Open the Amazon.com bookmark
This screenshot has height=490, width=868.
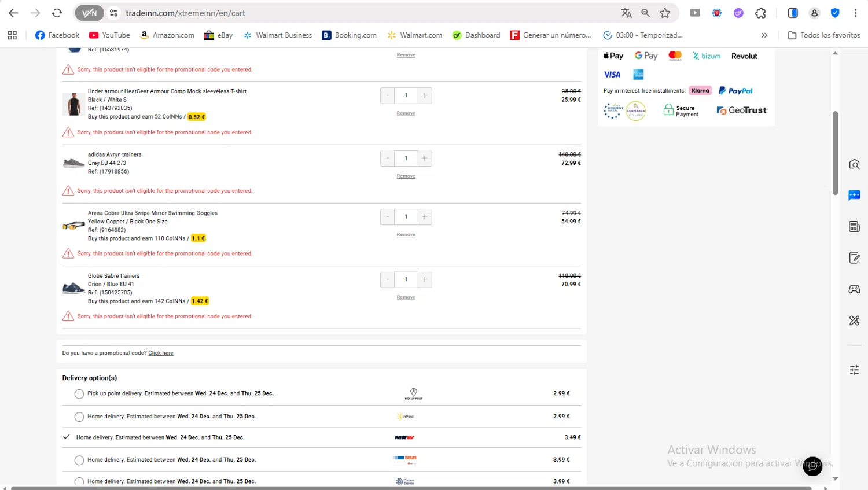167,35
